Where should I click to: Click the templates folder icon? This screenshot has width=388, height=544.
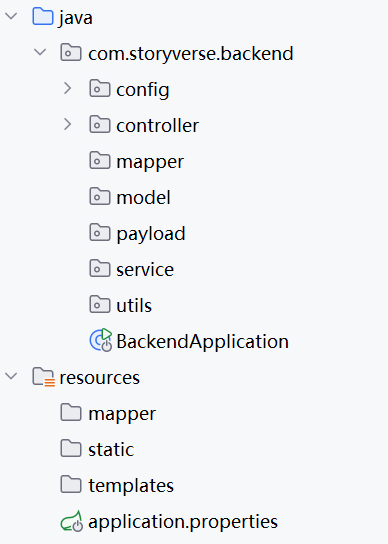[x=71, y=484]
